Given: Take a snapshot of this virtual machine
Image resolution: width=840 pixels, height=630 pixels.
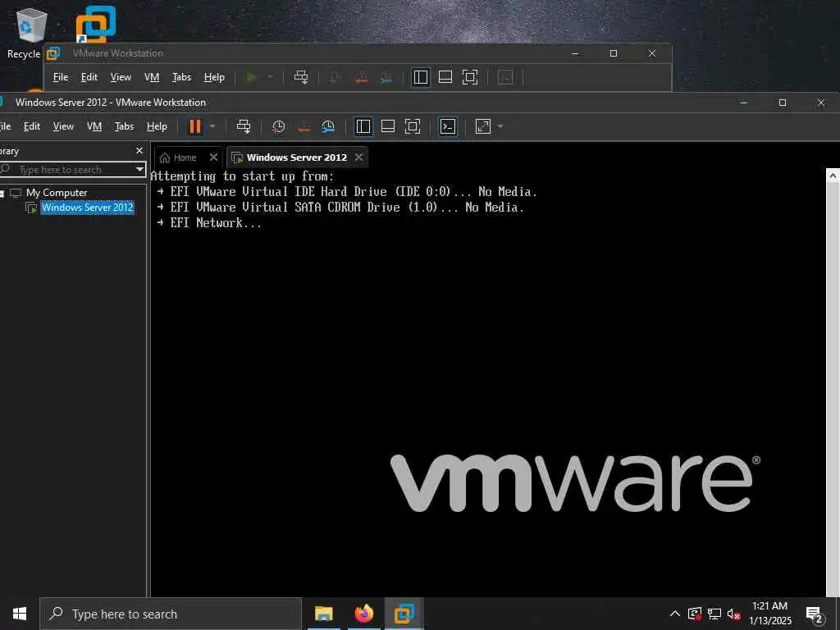Looking at the screenshot, I should pos(279,126).
